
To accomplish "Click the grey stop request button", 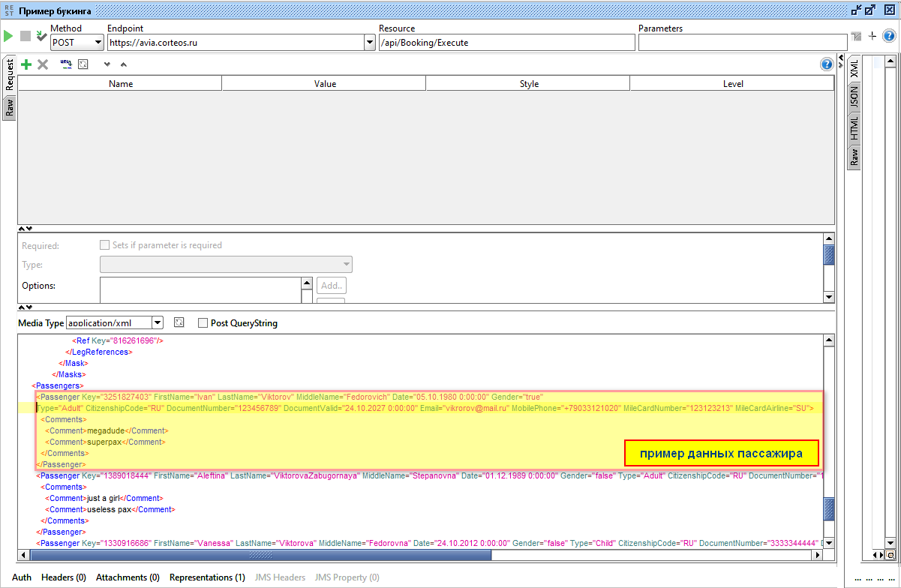I will tap(26, 36).
